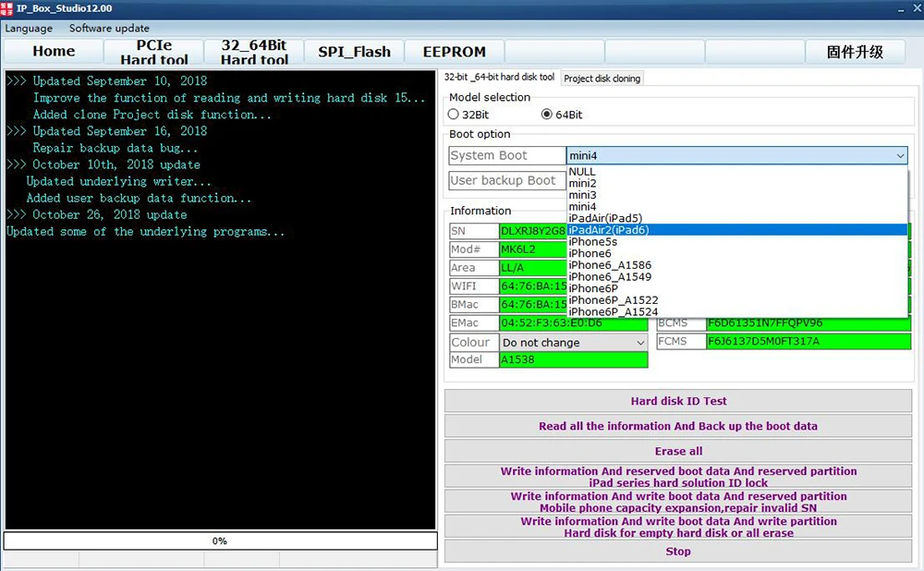Switch to Project disk cloning subtab

point(602,79)
